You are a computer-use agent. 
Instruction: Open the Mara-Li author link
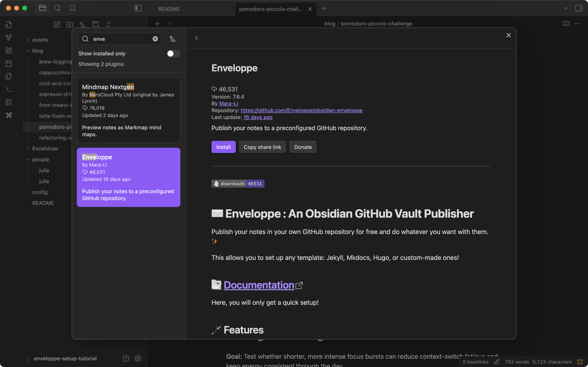point(228,103)
